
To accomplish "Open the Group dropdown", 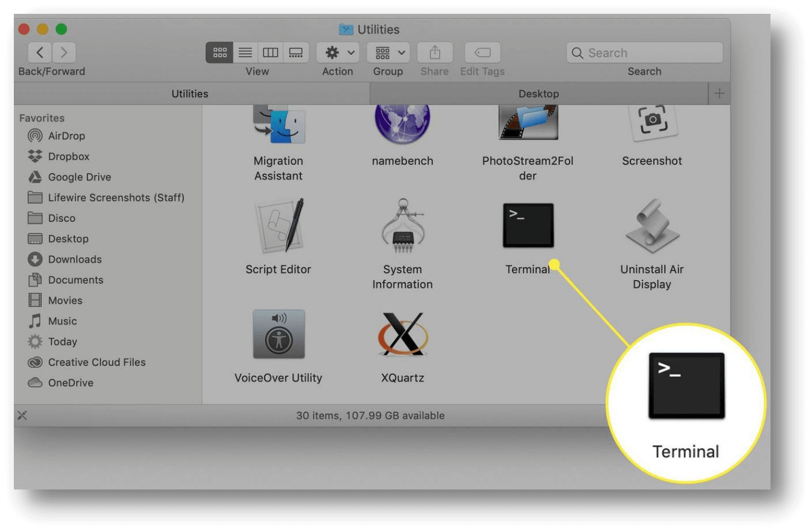I will [x=387, y=52].
